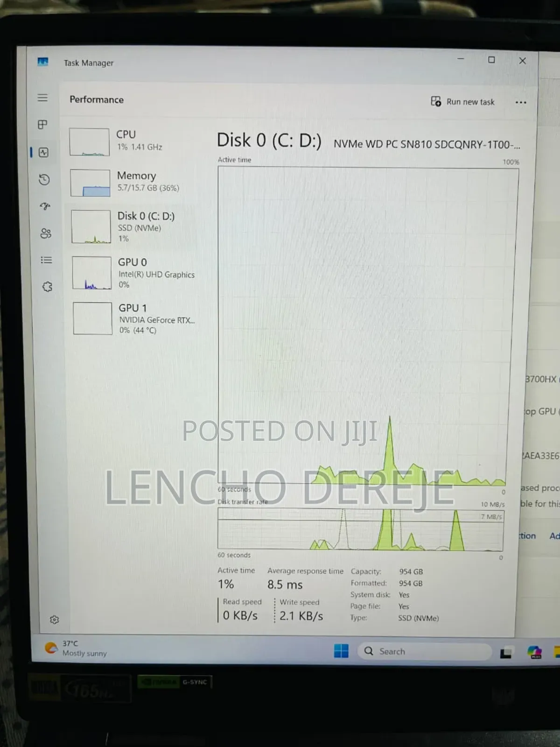
Task: Click the Type SSD (NVMe) value
Action: tap(418, 618)
